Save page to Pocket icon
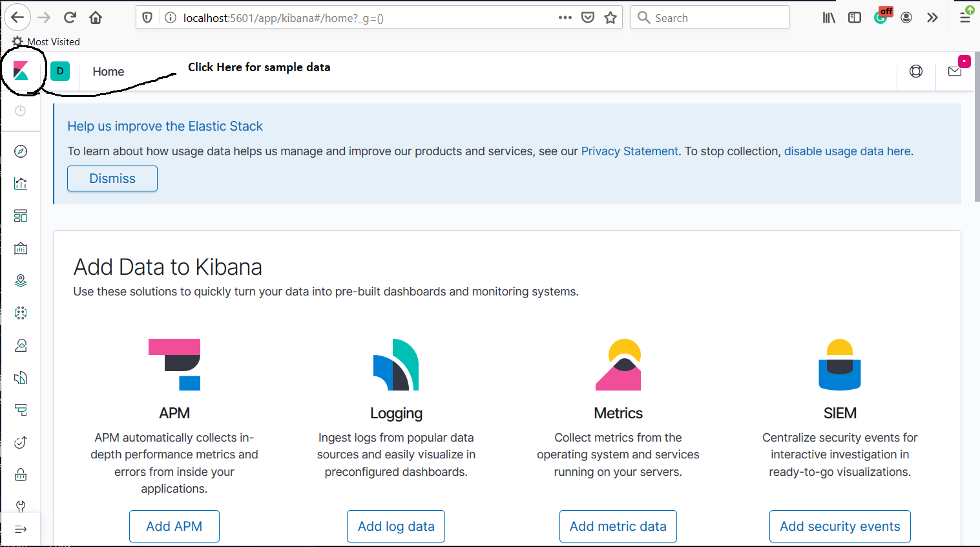Image resolution: width=980 pixels, height=547 pixels. coord(588,17)
